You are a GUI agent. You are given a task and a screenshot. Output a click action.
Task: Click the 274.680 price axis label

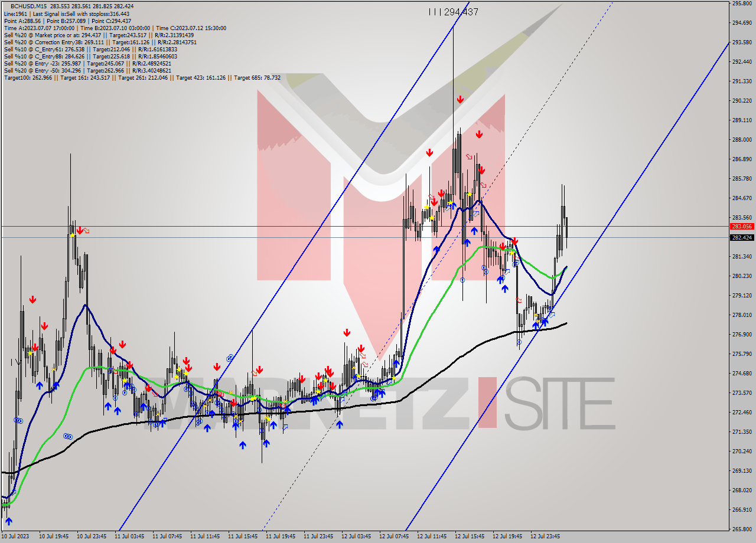tap(741, 373)
